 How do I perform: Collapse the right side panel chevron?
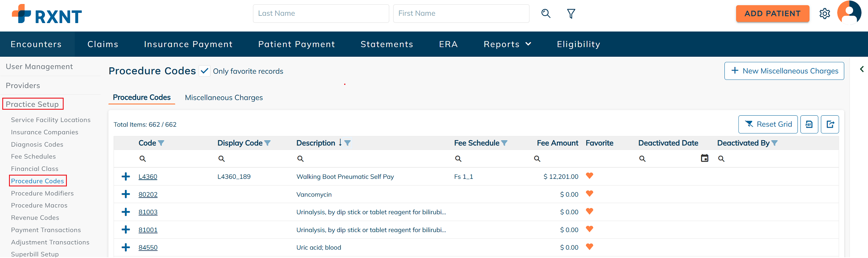861,69
